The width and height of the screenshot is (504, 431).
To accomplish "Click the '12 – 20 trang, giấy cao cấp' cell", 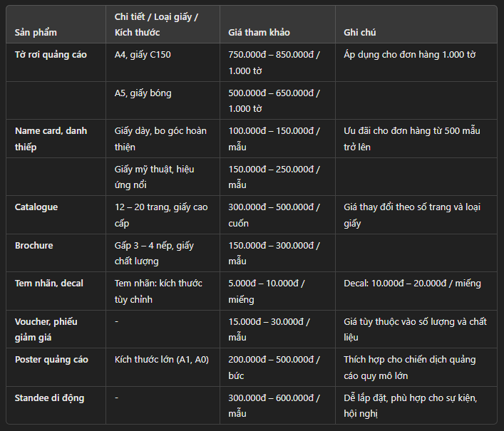I will point(161,214).
